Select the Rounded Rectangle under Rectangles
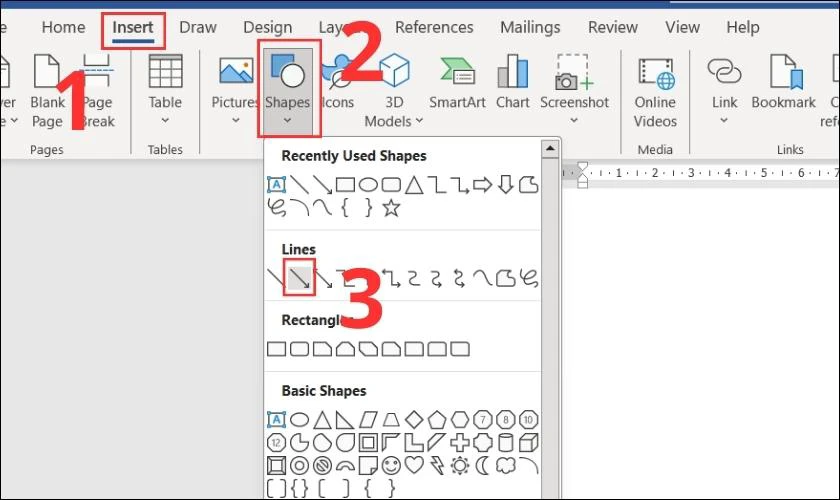 299,349
